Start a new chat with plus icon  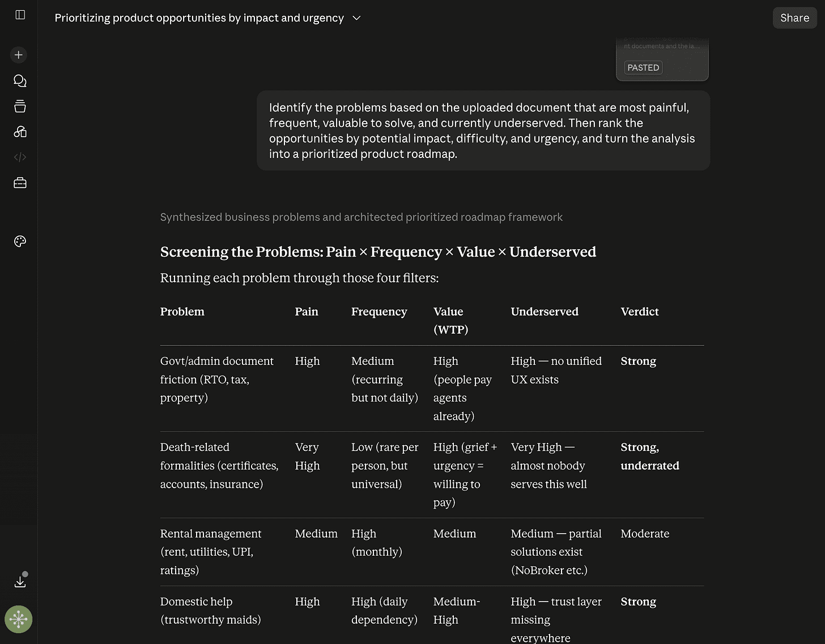pos(19,55)
